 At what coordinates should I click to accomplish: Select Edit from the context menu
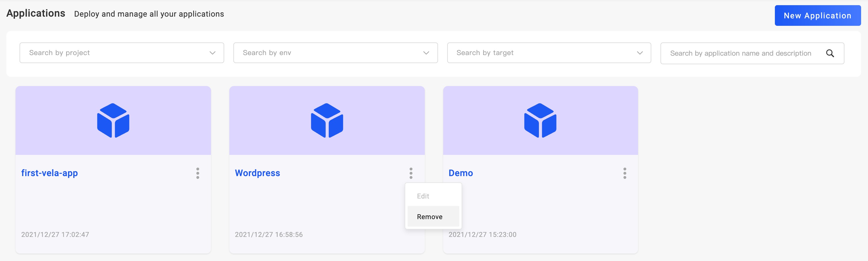423,196
